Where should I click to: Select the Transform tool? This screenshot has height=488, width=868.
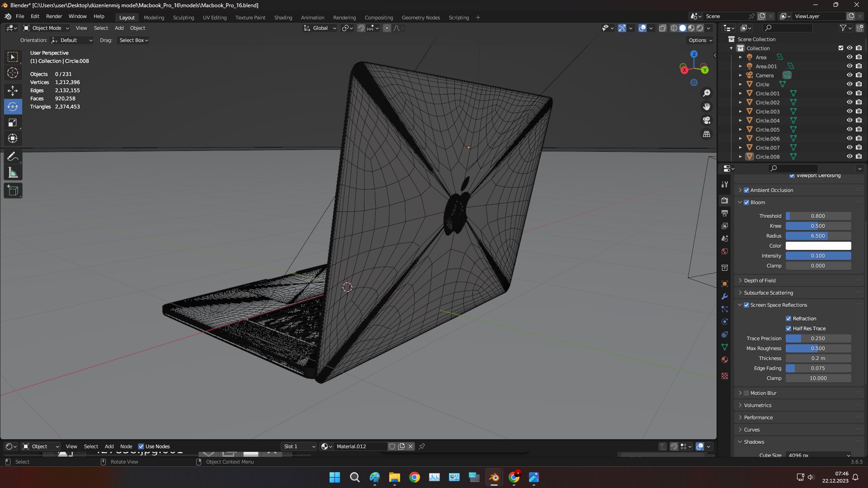[13, 138]
